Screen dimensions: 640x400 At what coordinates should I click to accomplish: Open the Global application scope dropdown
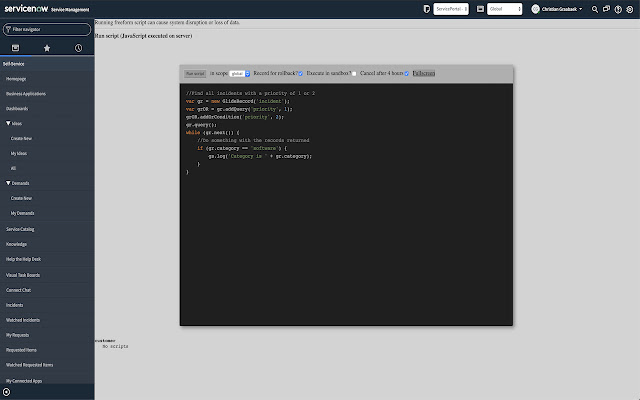(x=504, y=9)
